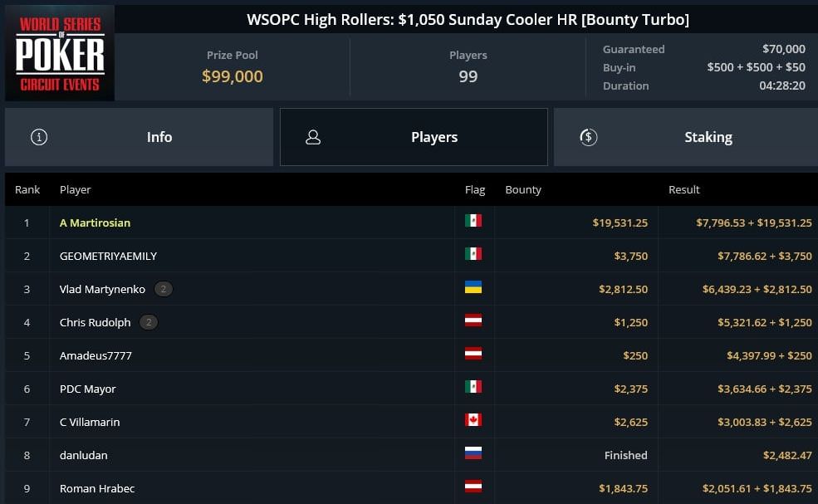
Task: Click re-entry badge next to Vlad Martynenko
Action: (x=164, y=289)
